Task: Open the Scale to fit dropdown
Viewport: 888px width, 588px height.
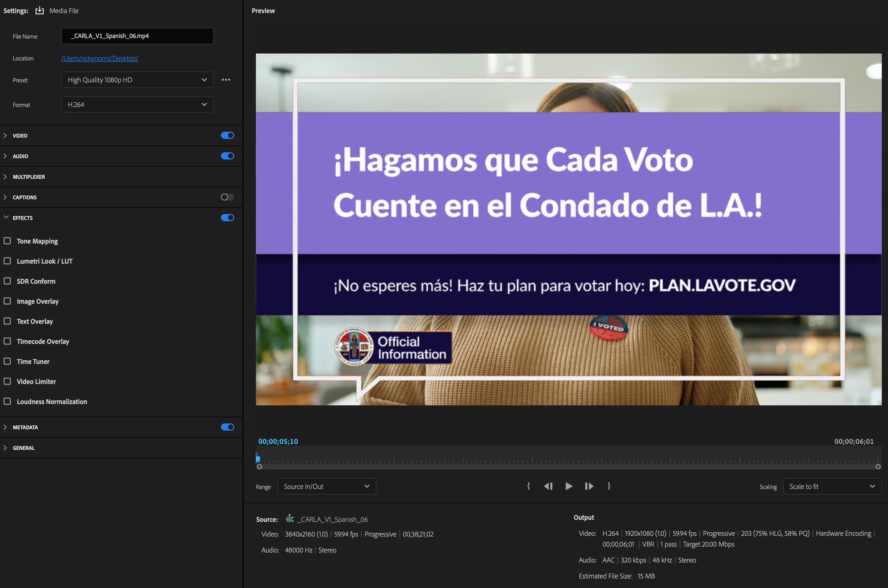Action: [832, 486]
